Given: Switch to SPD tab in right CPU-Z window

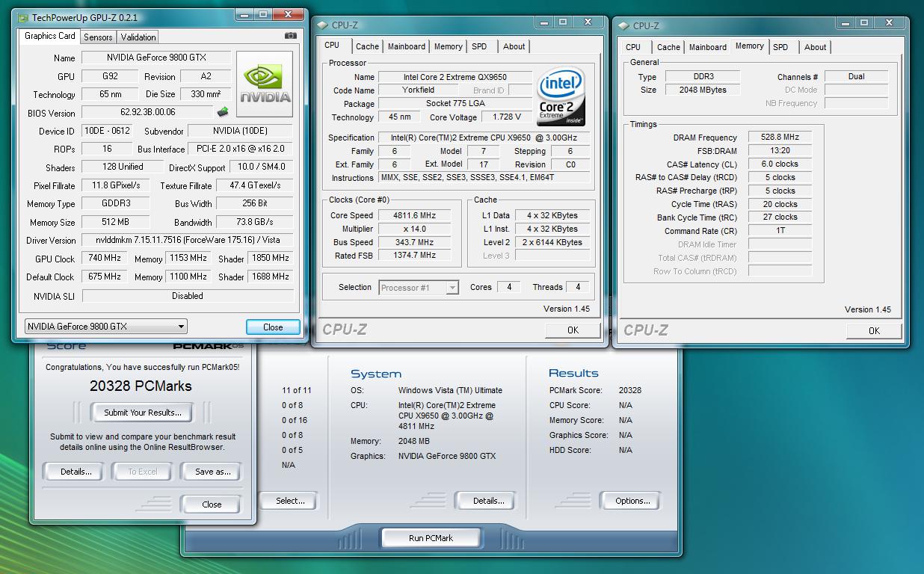Looking at the screenshot, I should (780, 47).
